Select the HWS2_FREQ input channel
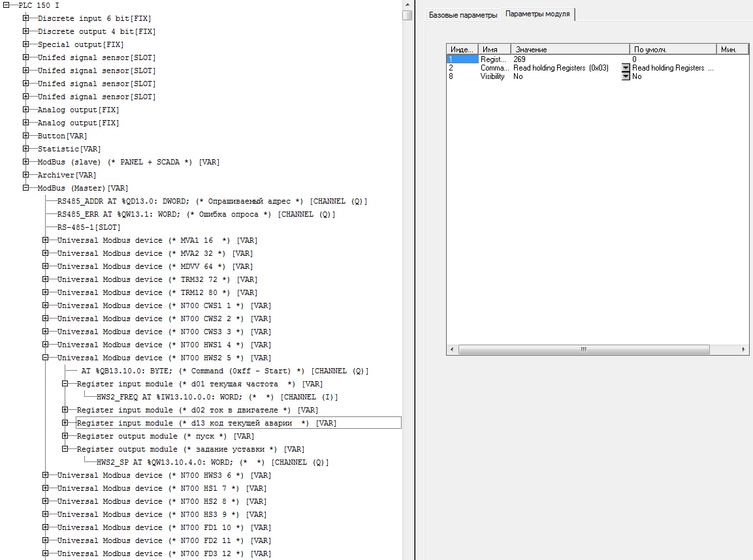The height and width of the screenshot is (560, 753). tap(217, 397)
